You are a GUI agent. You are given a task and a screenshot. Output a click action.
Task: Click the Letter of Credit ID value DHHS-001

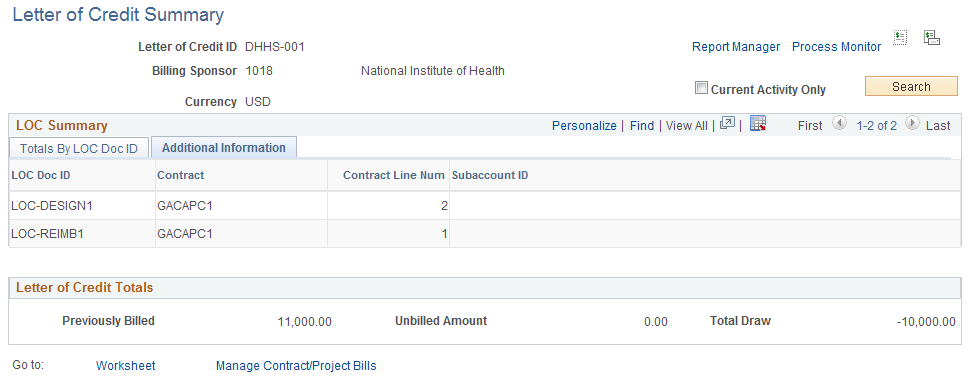(x=275, y=46)
